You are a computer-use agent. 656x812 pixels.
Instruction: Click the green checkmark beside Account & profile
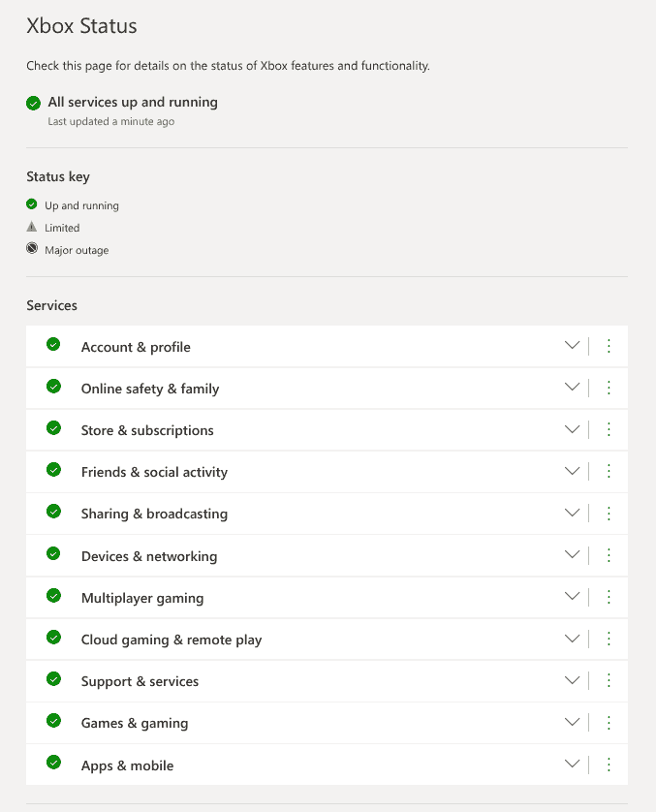(x=53, y=345)
